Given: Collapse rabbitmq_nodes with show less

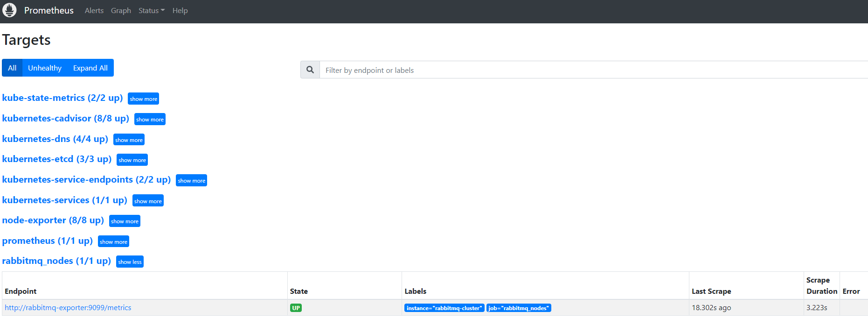Looking at the screenshot, I should [130, 262].
